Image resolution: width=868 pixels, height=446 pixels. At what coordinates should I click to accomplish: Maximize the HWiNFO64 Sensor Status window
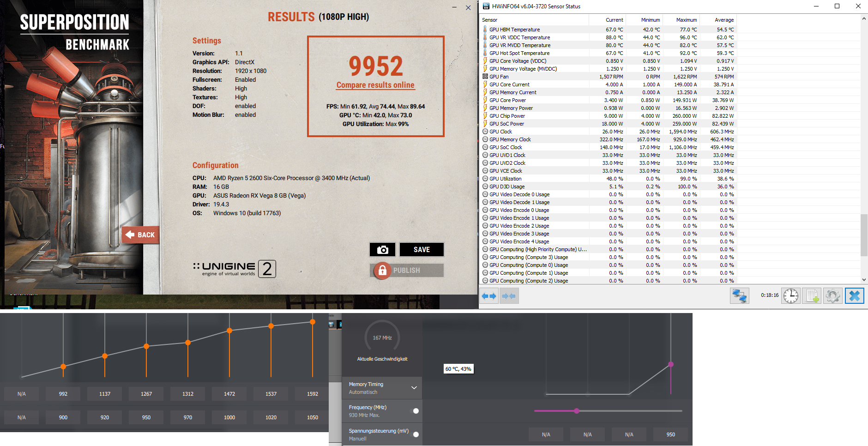[837, 6]
